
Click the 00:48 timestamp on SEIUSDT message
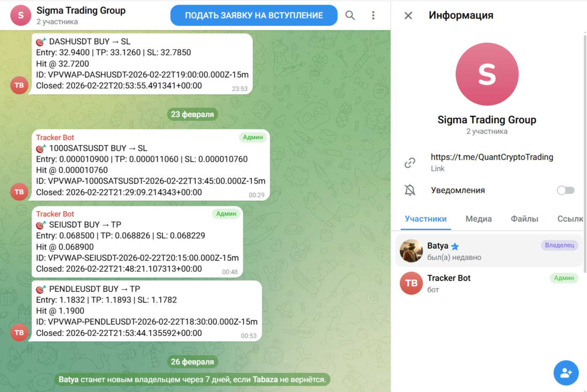tap(230, 272)
